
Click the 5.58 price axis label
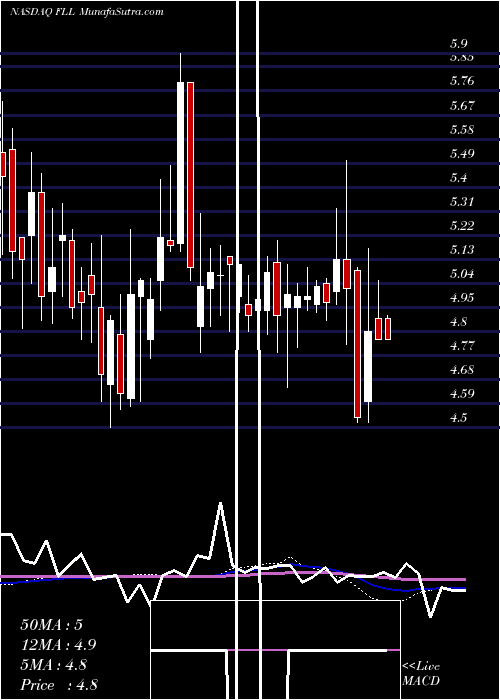point(462,130)
